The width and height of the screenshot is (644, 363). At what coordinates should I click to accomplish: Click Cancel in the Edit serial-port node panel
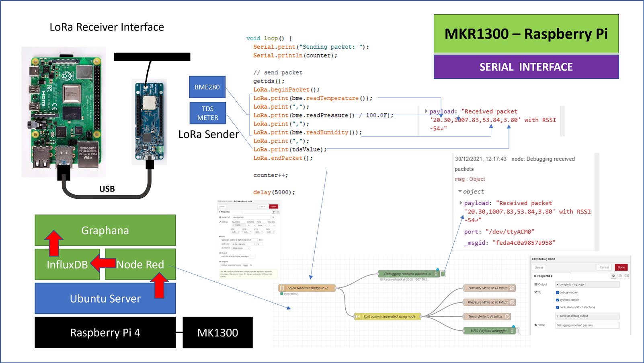(263, 206)
